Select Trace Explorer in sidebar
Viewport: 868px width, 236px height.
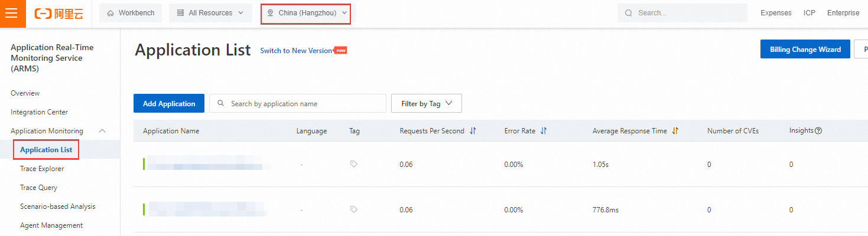42,169
